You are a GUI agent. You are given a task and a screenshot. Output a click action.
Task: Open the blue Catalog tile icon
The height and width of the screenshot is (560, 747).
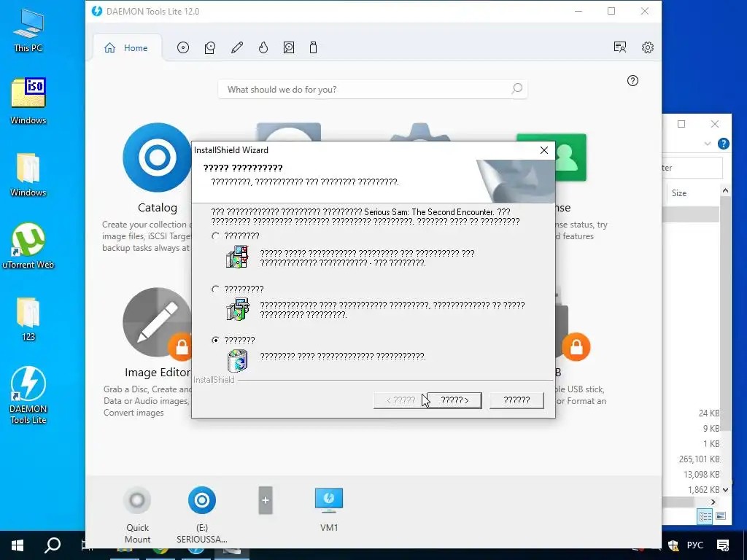158,157
